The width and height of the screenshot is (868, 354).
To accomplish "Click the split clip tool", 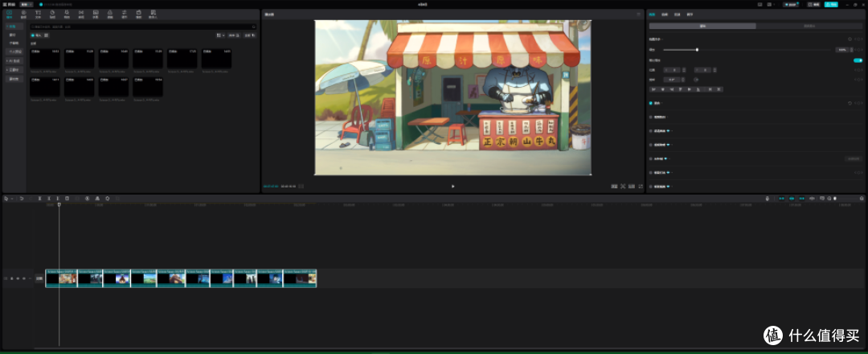I will point(40,199).
